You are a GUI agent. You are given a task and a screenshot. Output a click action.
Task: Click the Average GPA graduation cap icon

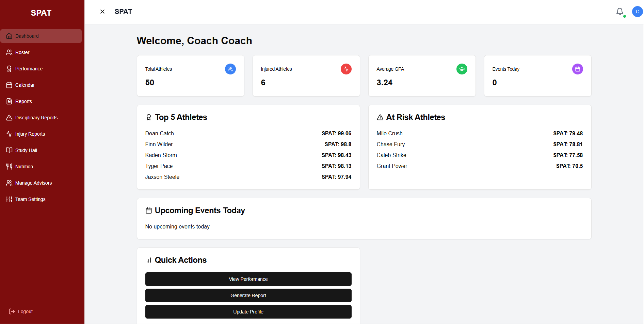click(x=462, y=69)
